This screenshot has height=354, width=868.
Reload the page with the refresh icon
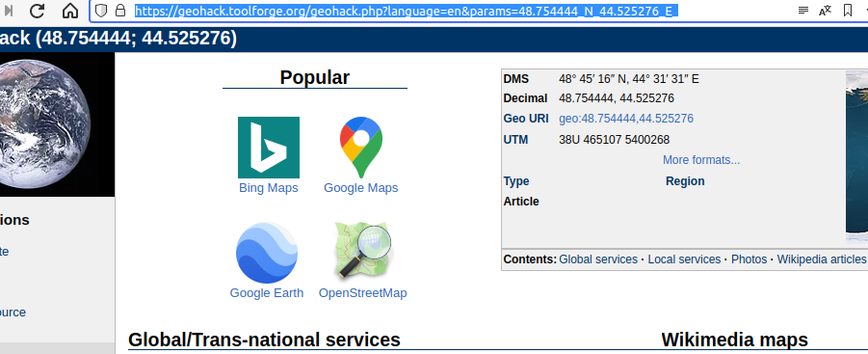[x=37, y=11]
